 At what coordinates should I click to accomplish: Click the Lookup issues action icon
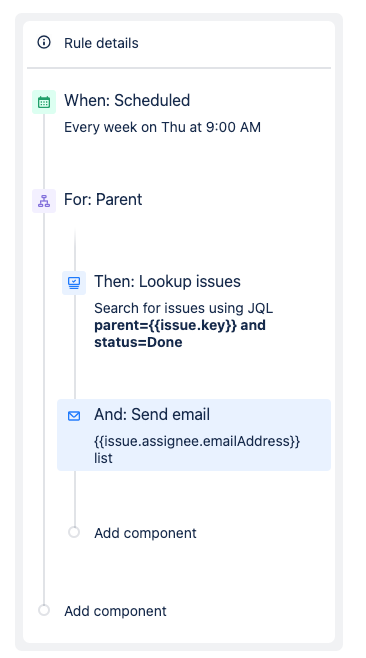pyautogui.click(x=74, y=283)
